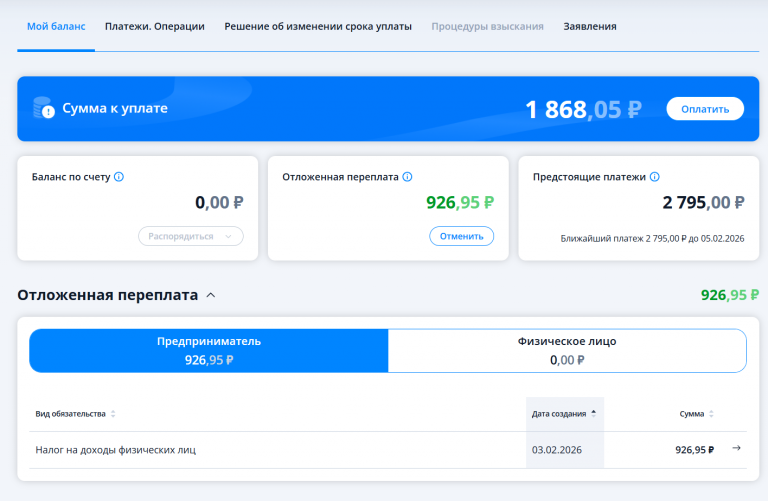Viewport: 768px width, 501px height.
Task: Show info tooltip for Отложенная переплата card
Action: [408, 177]
